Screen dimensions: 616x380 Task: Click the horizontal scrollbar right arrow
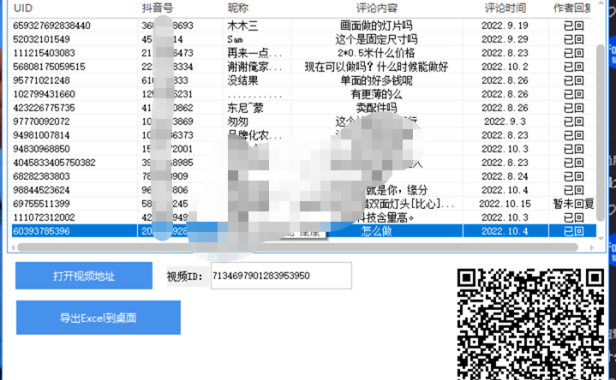pos(592,247)
